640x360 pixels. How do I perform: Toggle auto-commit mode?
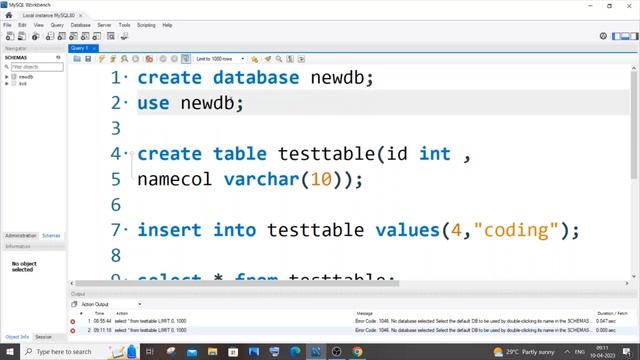[186, 59]
